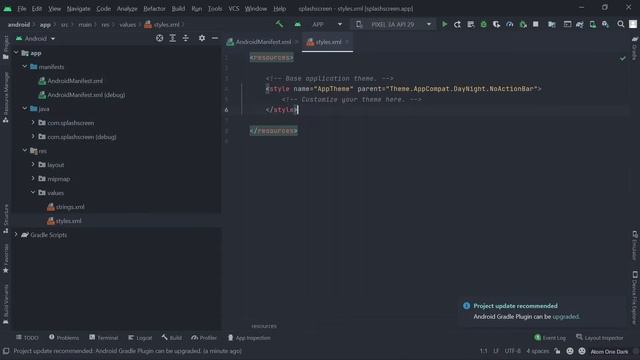
Task: Open the Event Log
Action: click(x=550, y=338)
